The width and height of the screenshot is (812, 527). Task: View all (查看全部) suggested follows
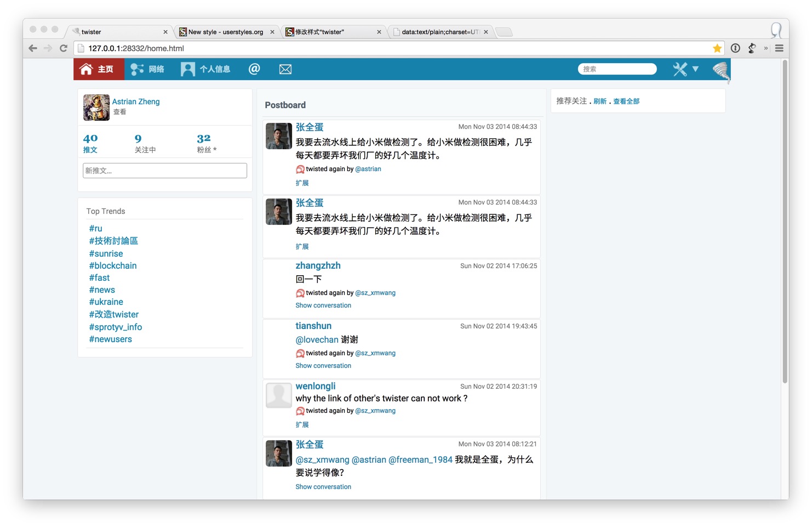click(x=626, y=101)
